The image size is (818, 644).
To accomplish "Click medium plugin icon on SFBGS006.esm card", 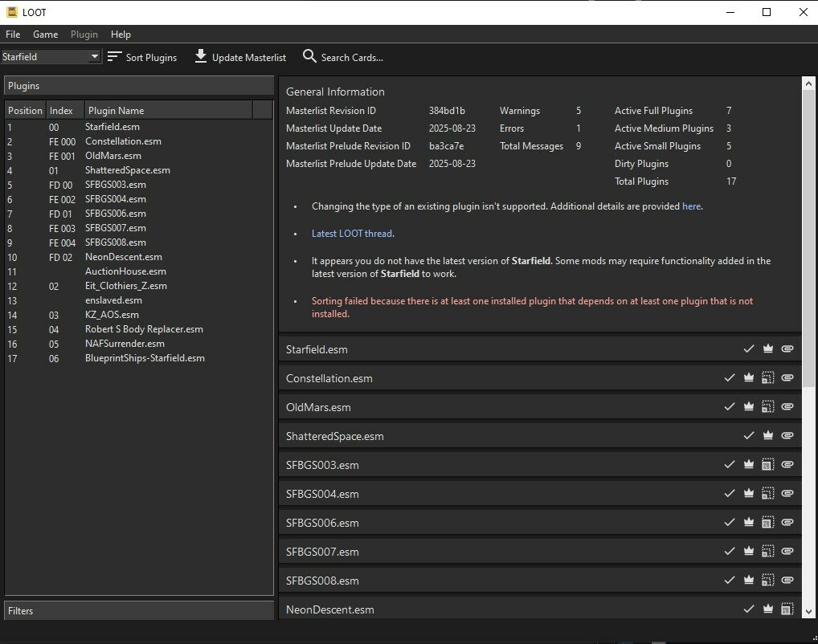I will tap(768, 522).
